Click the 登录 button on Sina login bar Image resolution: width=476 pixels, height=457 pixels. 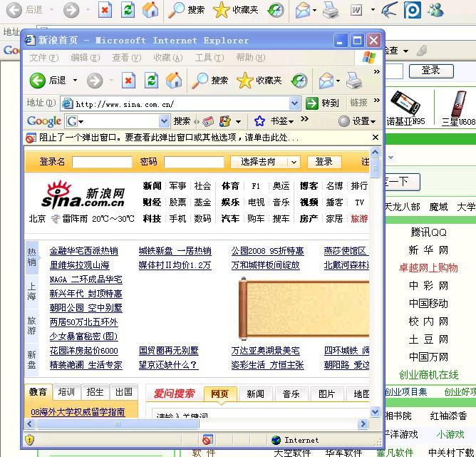[x=324, y=162]
